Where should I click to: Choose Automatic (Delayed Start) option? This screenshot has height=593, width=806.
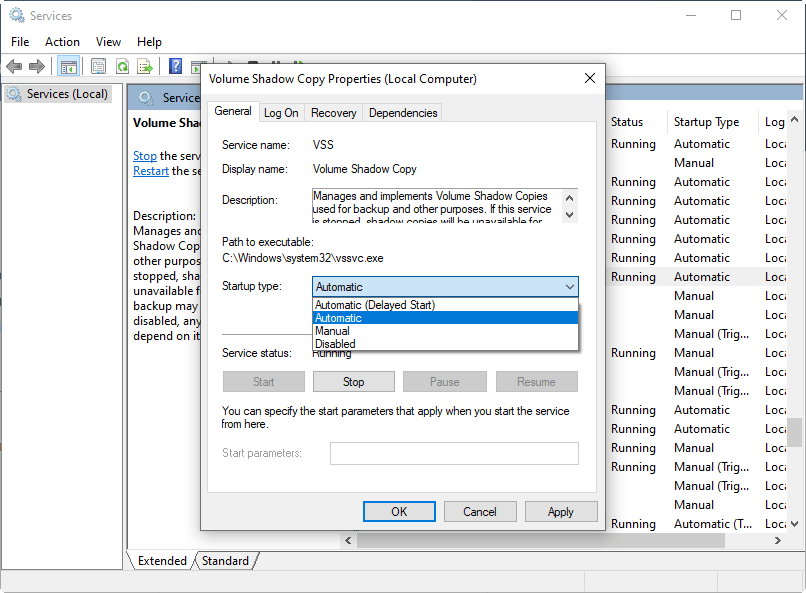[445, 305]
